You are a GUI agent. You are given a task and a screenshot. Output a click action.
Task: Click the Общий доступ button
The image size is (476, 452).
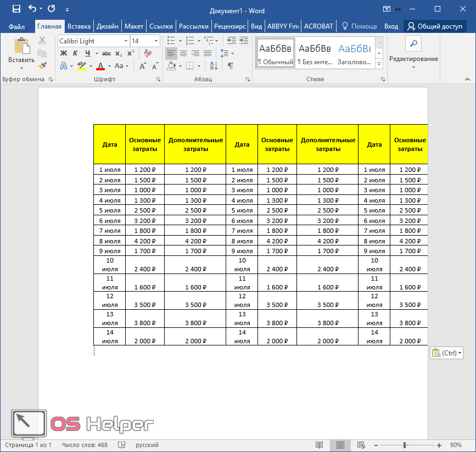pos(435,26)
